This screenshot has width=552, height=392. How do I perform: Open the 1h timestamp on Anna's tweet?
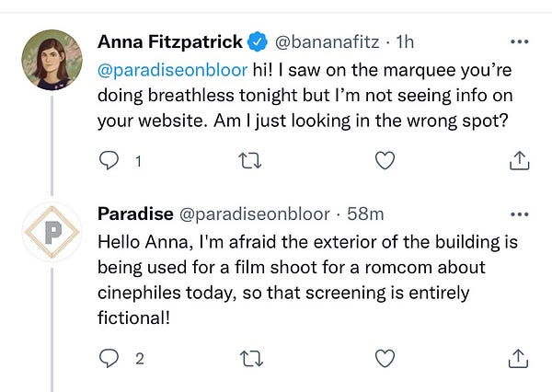click(405, 42)
